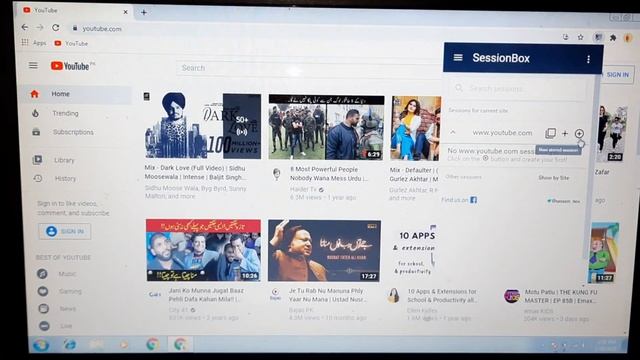Create a new stored session with the circled plus icon
Screen dimensions: 640x360
point(579,133)
